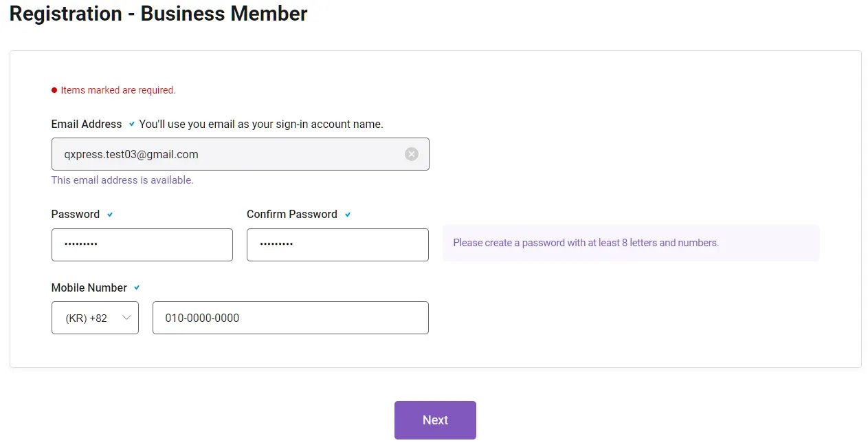
Task: Clear the email address with the X icon
Action: click(x=412, y=154)
